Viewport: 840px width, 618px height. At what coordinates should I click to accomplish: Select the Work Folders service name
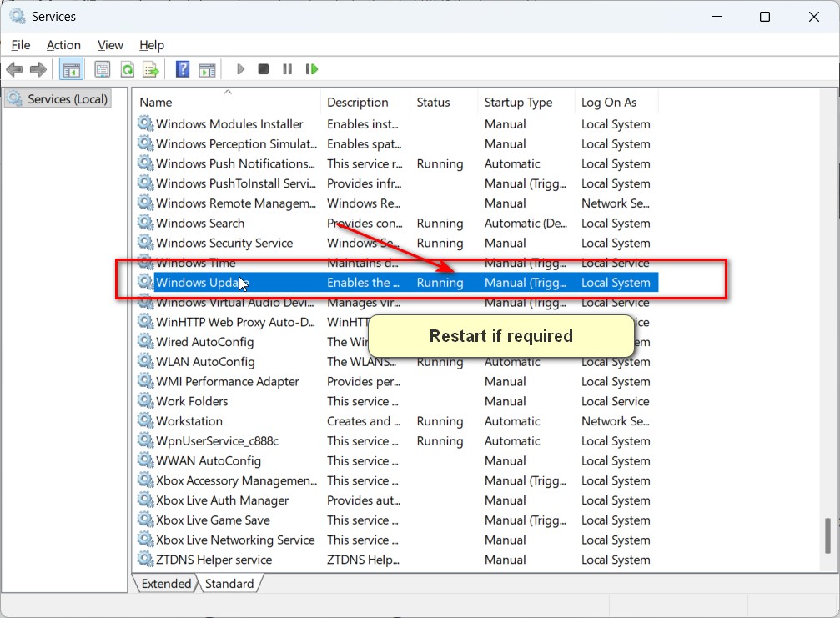tap(192, 402)
